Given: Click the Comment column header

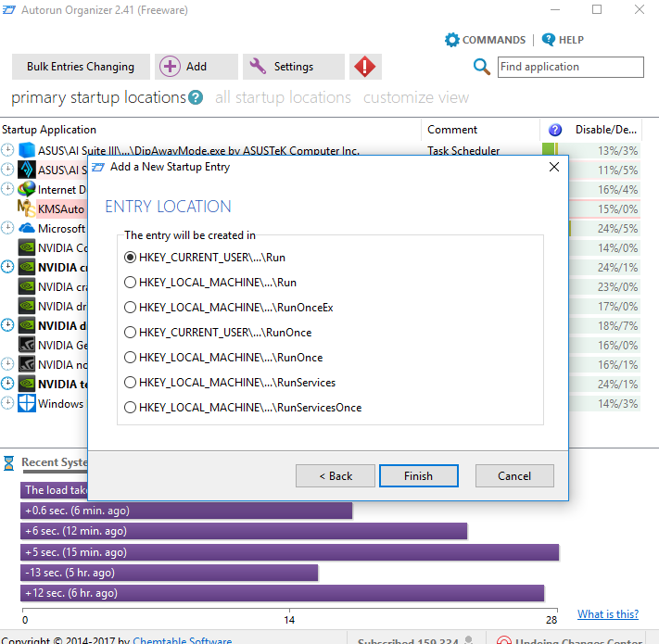Looking at the screenshot, I should point(452,130).
